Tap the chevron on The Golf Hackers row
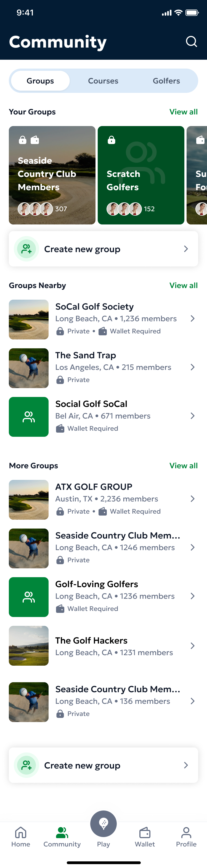Image resolution: width=207 pixels, height=868 pixels. pyautogui.click(x=193, y=645)
